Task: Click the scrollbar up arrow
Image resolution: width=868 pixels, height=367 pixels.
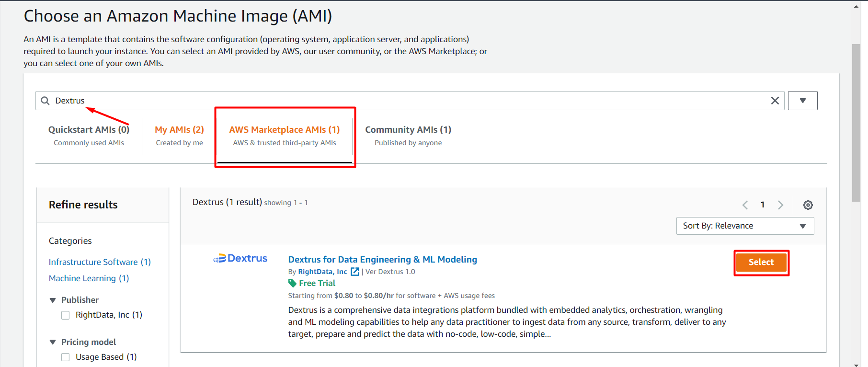Action: [856, 6]
